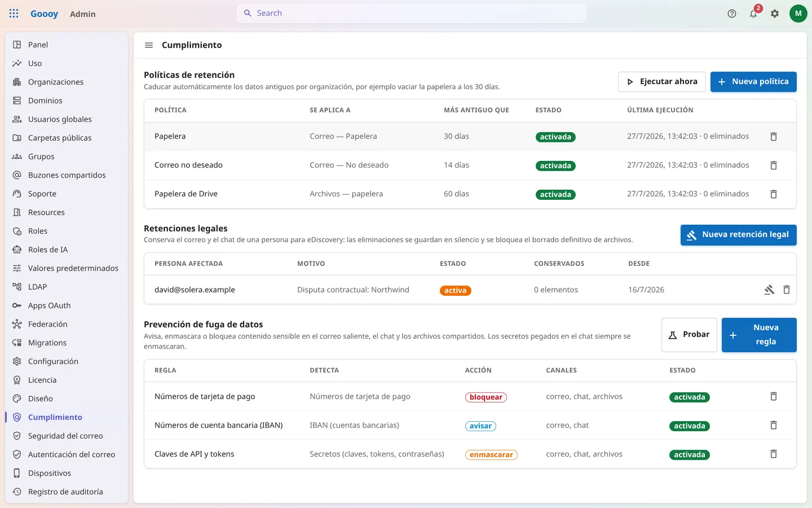Open the help icon in header
Viewport: 812px width, 508px height.
[732, 14]
